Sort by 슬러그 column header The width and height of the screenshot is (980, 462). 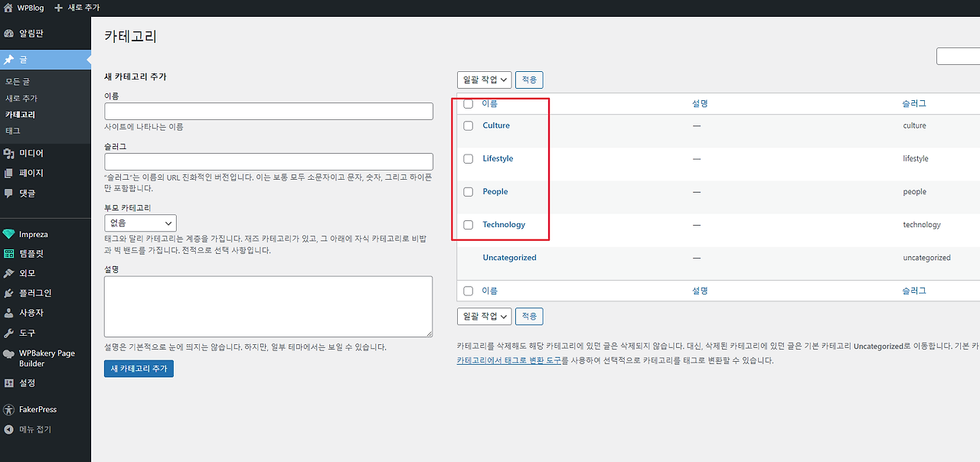pyautogui.click(x=914, y=104)
